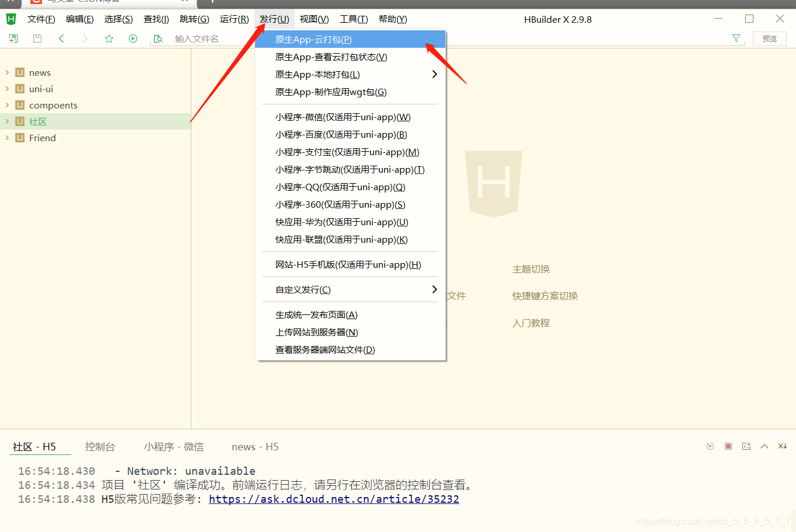Open the 原生App-本地打包 submenu arrow
The image size is (796, 532).
tap(434, 74)
